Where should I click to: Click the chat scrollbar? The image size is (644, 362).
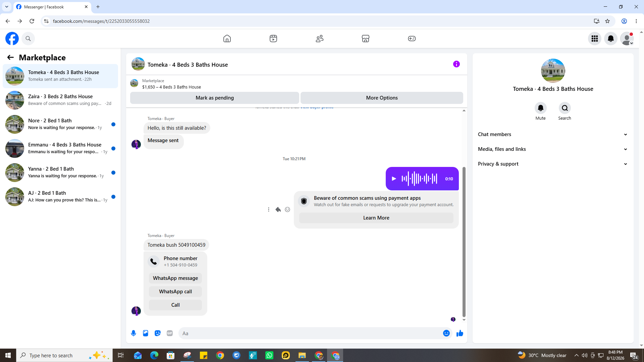coord(464,241)
